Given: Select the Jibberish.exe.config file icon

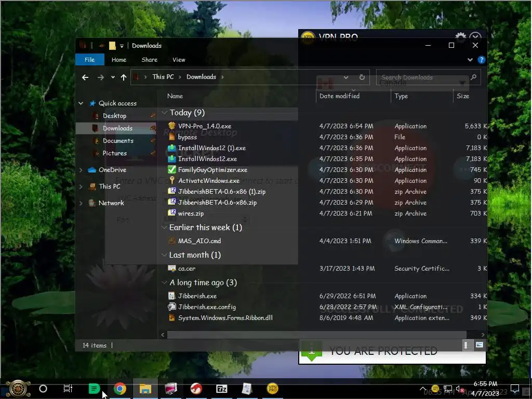Looking at the screenshot, I should 172,307.
